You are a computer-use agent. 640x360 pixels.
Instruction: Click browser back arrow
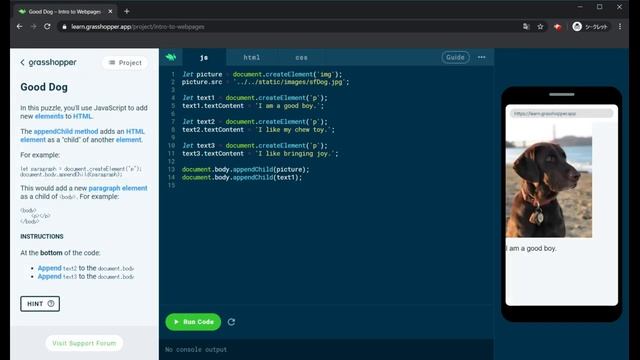(x=20, y=27)
